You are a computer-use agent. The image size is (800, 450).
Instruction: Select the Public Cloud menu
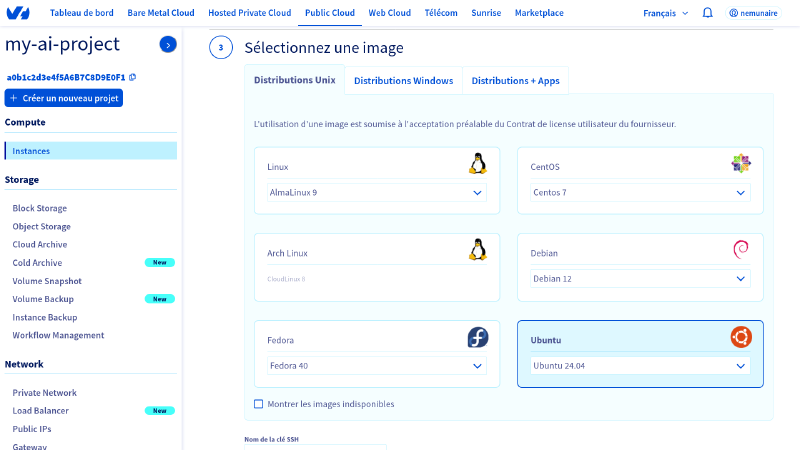pos(330,13)
